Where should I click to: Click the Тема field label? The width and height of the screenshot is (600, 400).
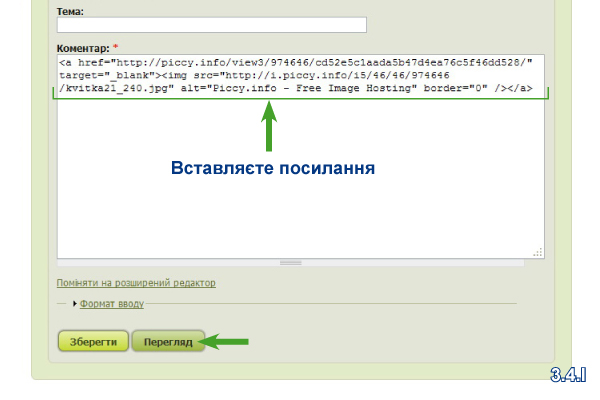point(71,10)
